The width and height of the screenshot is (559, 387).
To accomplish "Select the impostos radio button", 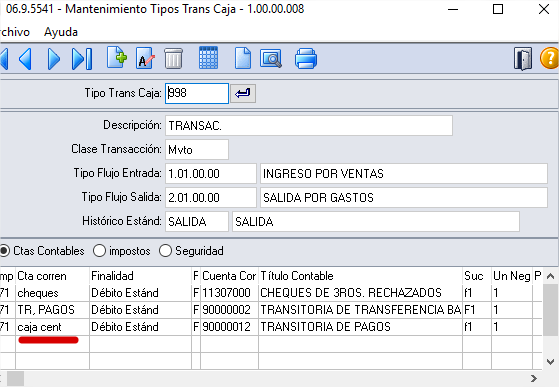I will point(99,251).
